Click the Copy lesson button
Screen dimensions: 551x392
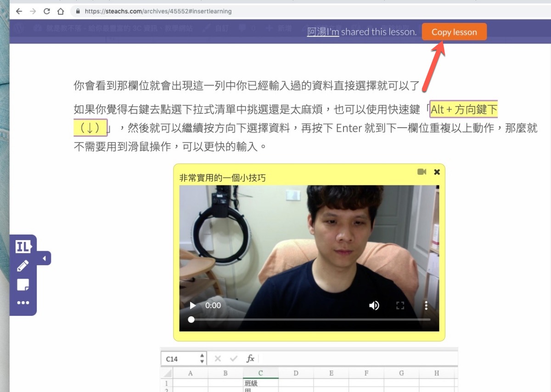[x=454, y=32]
